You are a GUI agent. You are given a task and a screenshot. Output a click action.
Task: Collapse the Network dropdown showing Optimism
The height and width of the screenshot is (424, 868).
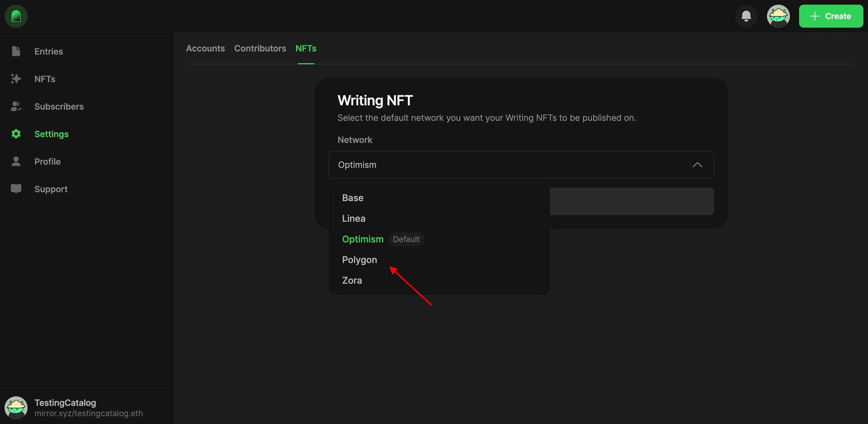click(x=521, y=165)
